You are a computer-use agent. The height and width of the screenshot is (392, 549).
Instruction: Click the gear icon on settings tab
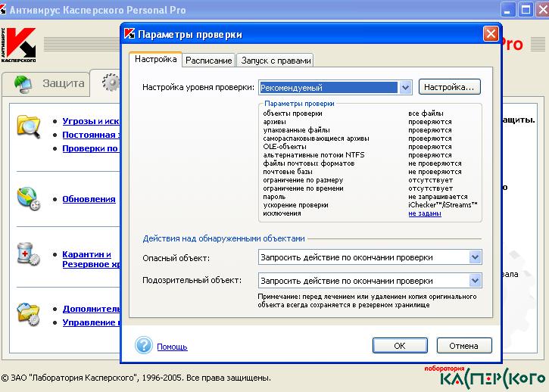click(x=111, y=82)
